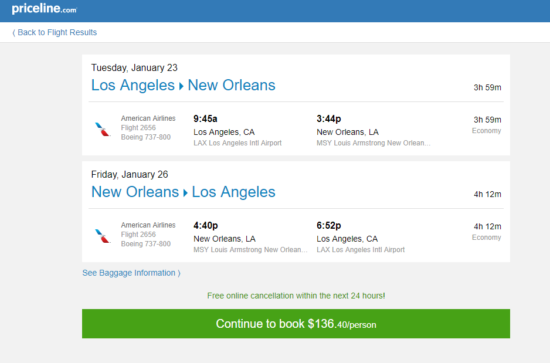The width and height of the screenshot is (550, 363).
Task: Click the Friday, January 26 date label
Action: click(129, 174)
